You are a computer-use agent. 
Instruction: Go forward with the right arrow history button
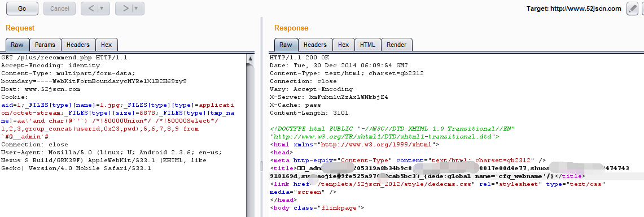point(125,8)
